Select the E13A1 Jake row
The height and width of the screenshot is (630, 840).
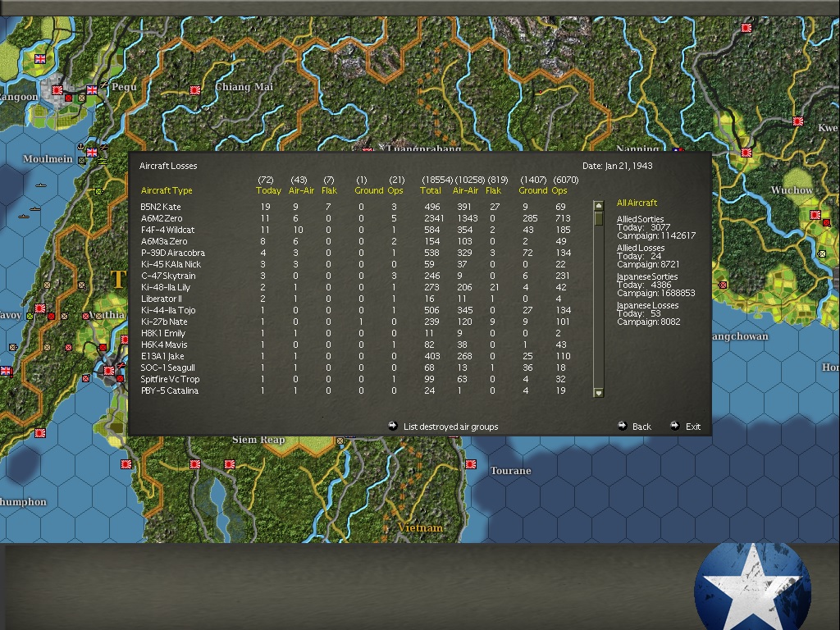(356, 356)
